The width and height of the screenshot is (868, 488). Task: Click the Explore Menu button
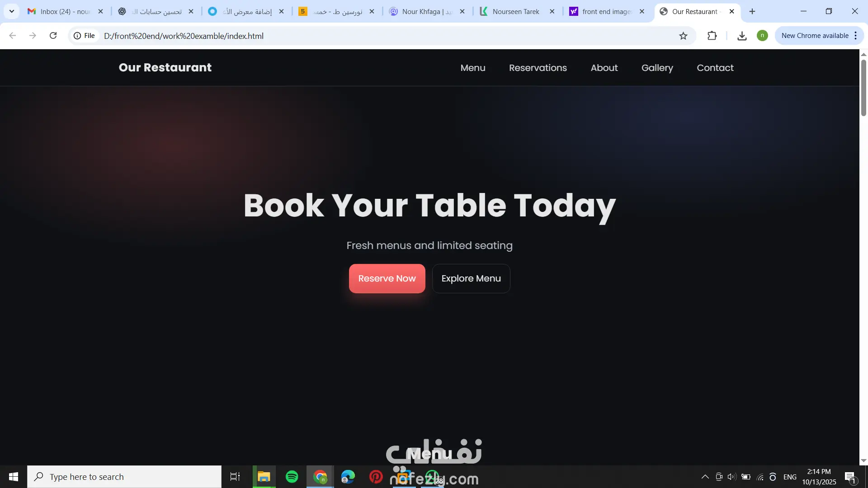[x=471, y=278]
